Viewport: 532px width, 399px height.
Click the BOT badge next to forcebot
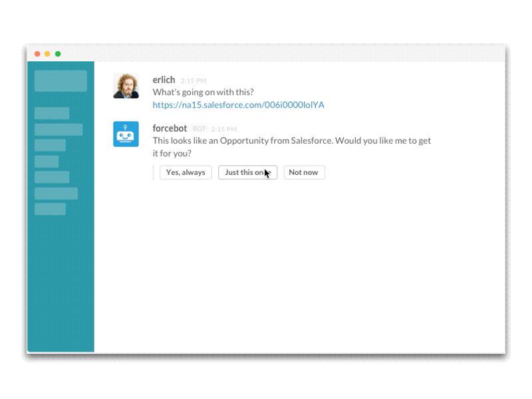point(199,128)
